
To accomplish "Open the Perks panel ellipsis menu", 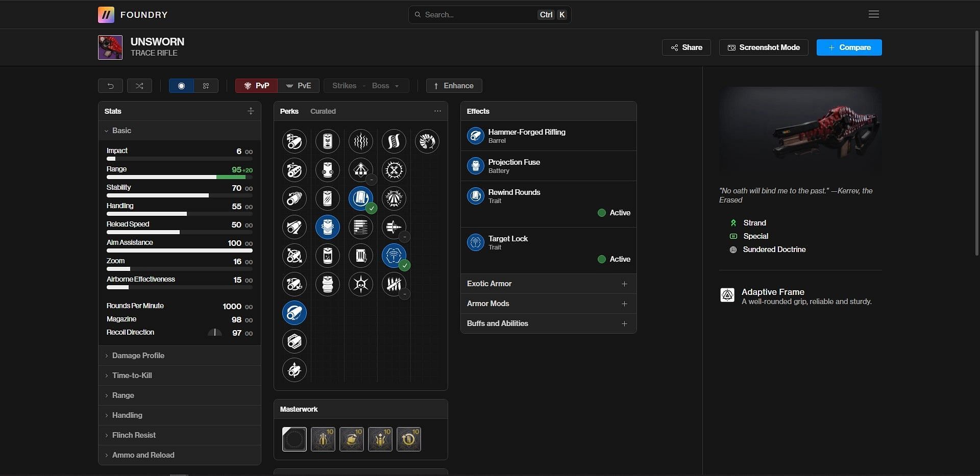I will [437, 111].
